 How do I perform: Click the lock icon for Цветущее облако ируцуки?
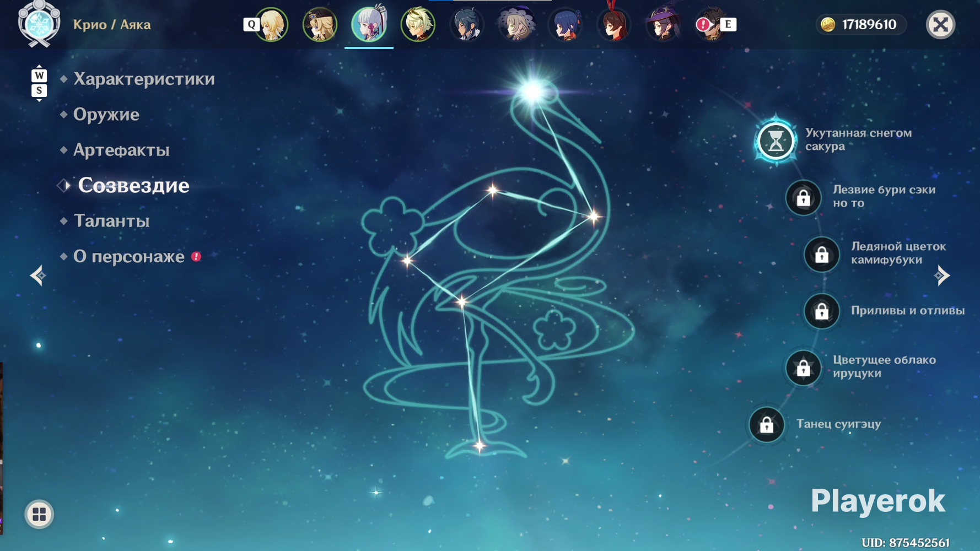(x=803, y=368)
